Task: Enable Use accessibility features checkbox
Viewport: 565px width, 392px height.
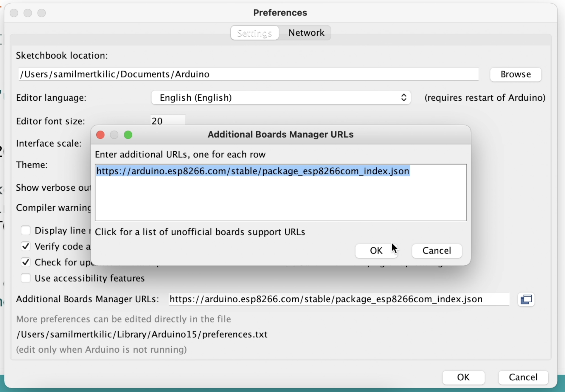Action: tap(26, 278)
